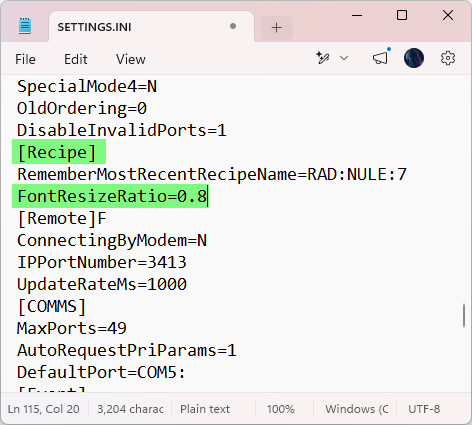Maximize the Notepad window
472x425 pixels.
(402, 15)
